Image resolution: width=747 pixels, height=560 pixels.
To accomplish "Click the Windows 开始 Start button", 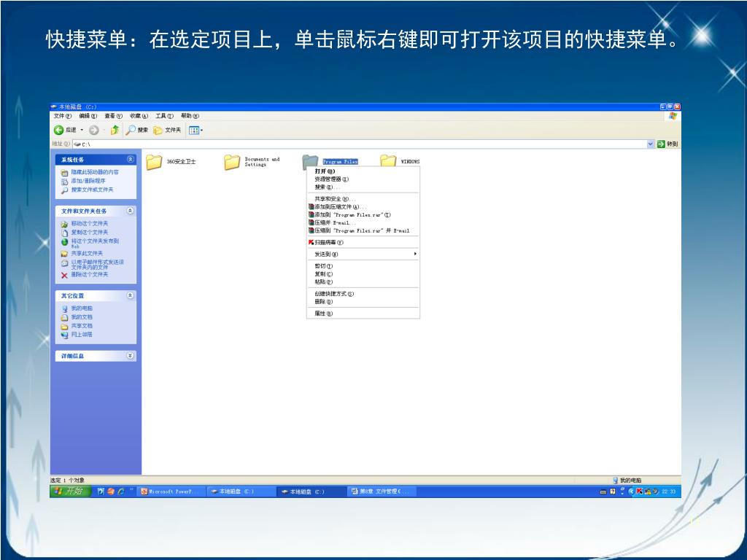I will click(x=69, y=491).
